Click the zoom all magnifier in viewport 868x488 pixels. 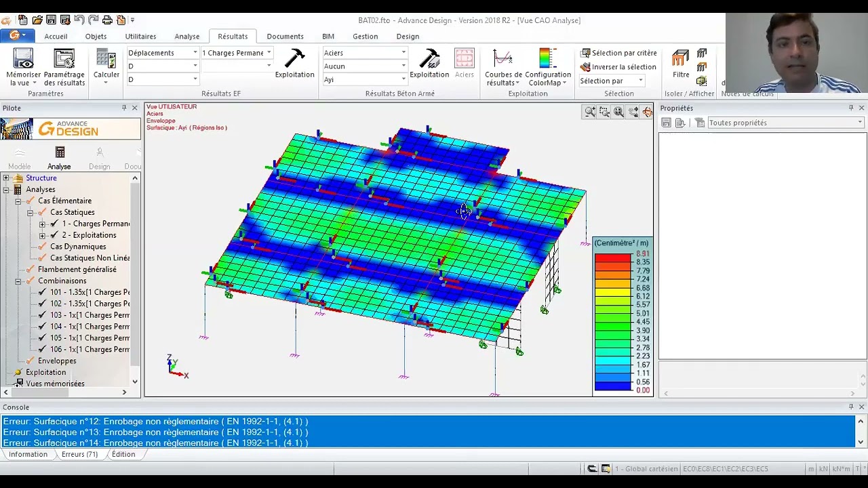[618, 113]
